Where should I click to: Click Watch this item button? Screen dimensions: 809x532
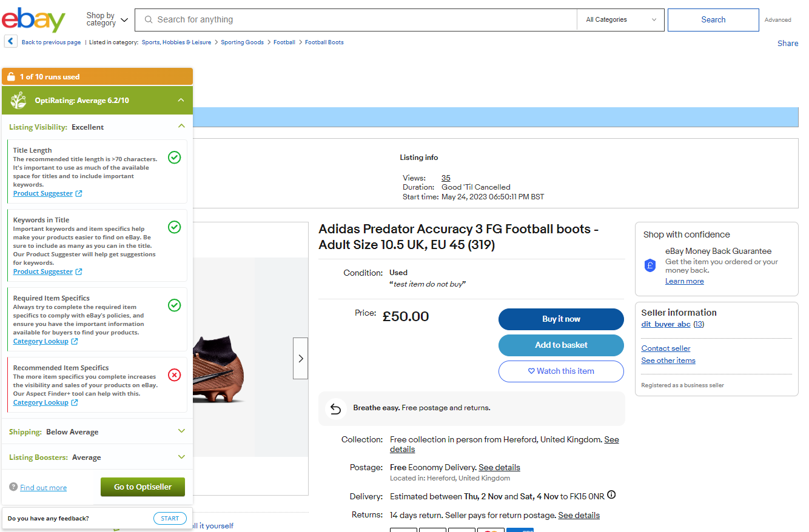tap(561, 371)
